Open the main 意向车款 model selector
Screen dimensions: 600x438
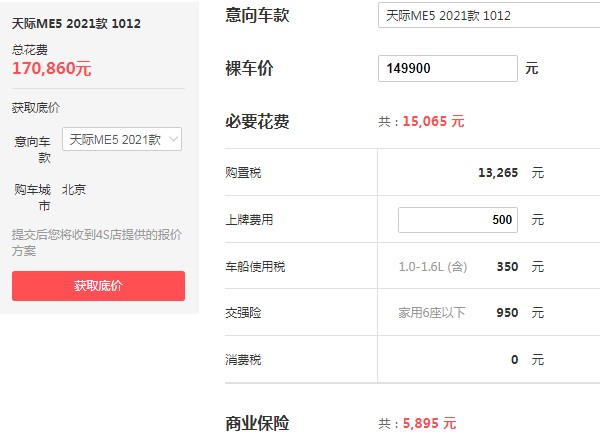pos(489,15)
